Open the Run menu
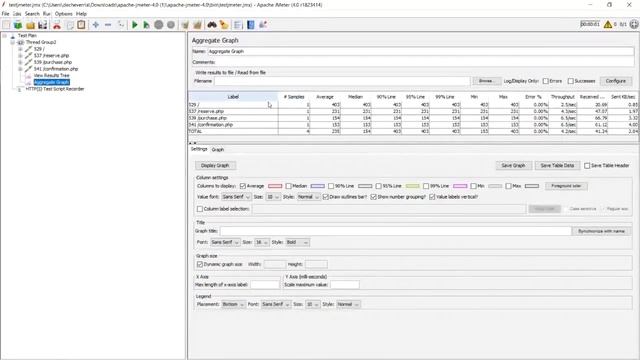 pos(47,14)
